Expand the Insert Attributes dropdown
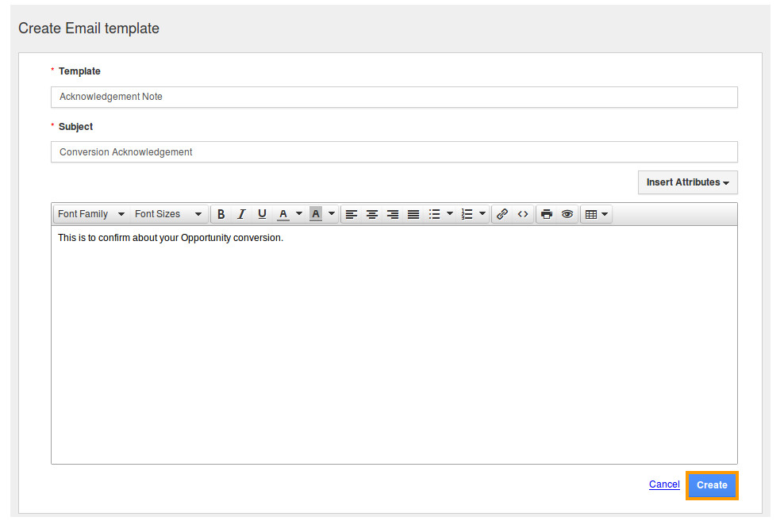The image size is (784, 532). (x=687, y=182)
